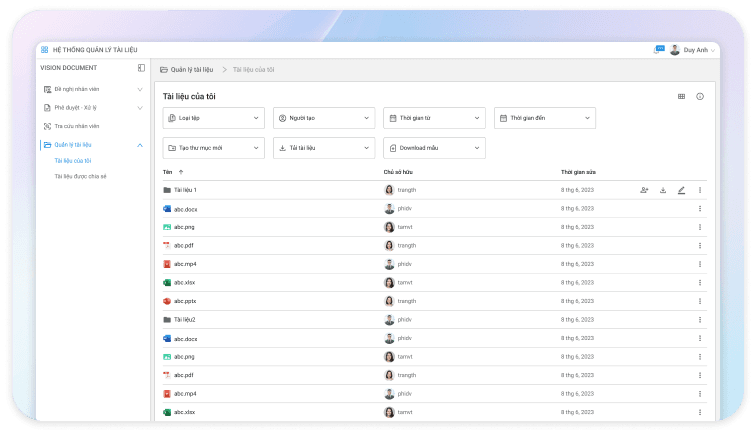The height and width of the screenshot is (435, 756).
Task: Click the share user icon for Tài liệu 1
Action: pos(645,190)
